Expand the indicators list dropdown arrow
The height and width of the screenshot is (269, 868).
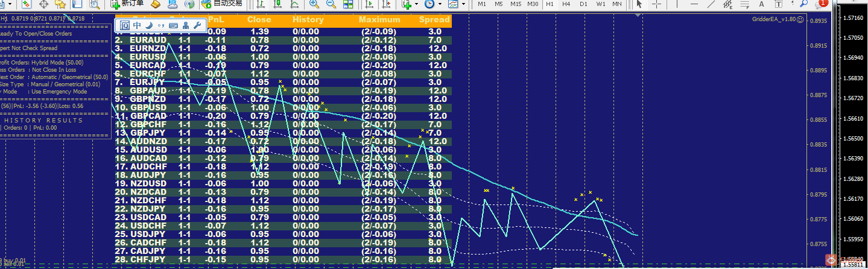(x=417, y=4)
